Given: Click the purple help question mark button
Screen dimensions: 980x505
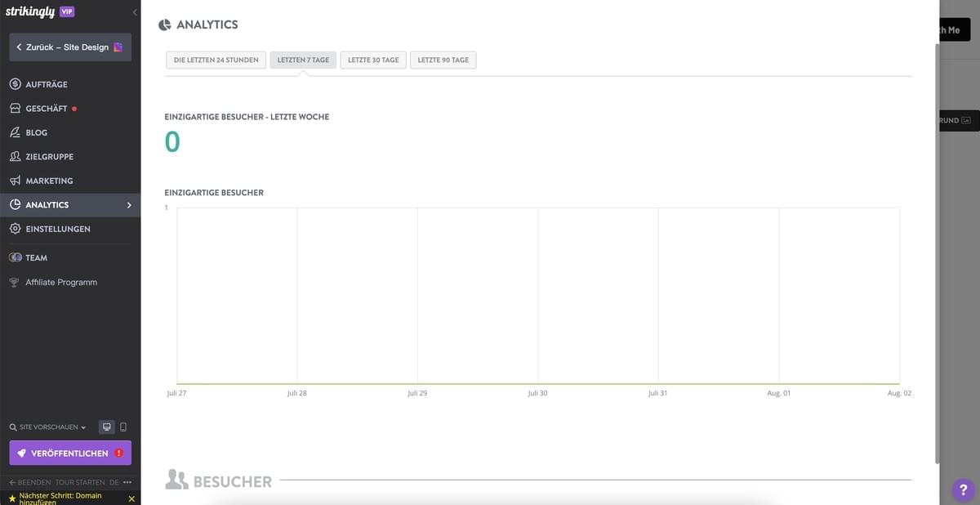Looking at the screenshot, I should 962,489.
